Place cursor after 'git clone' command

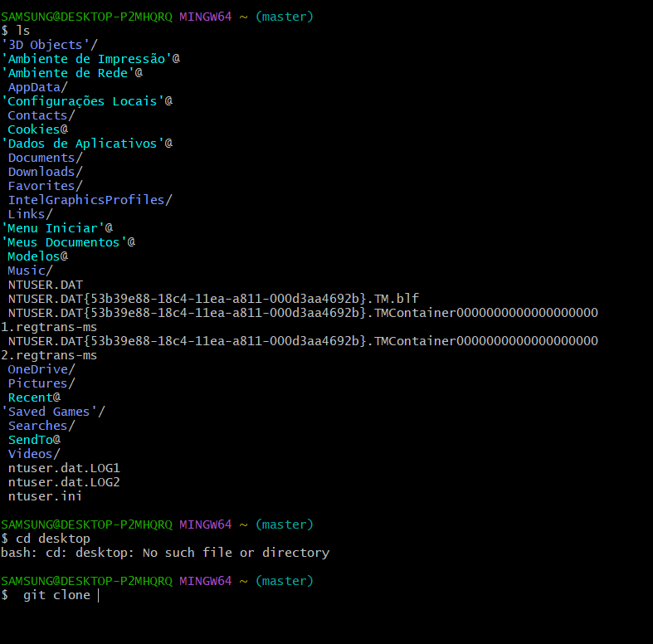tap(98, 595)
